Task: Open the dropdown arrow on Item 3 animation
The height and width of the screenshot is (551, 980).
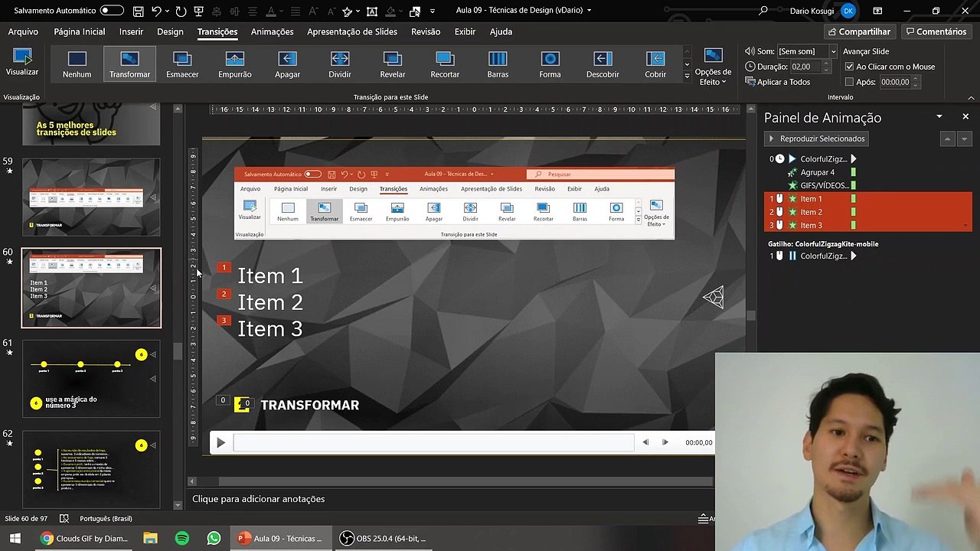Action: click(964, 226)
